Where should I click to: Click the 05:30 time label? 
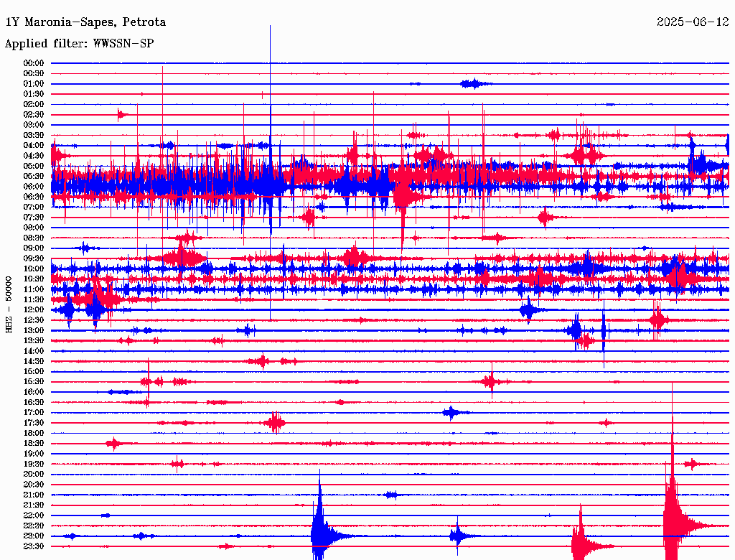coord(34,176)
